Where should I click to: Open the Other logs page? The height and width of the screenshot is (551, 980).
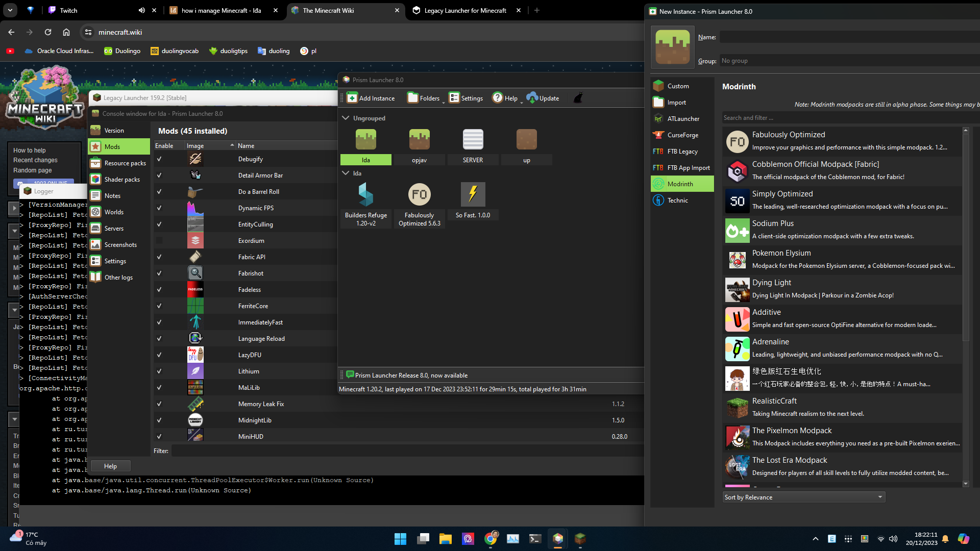[119, 277]
